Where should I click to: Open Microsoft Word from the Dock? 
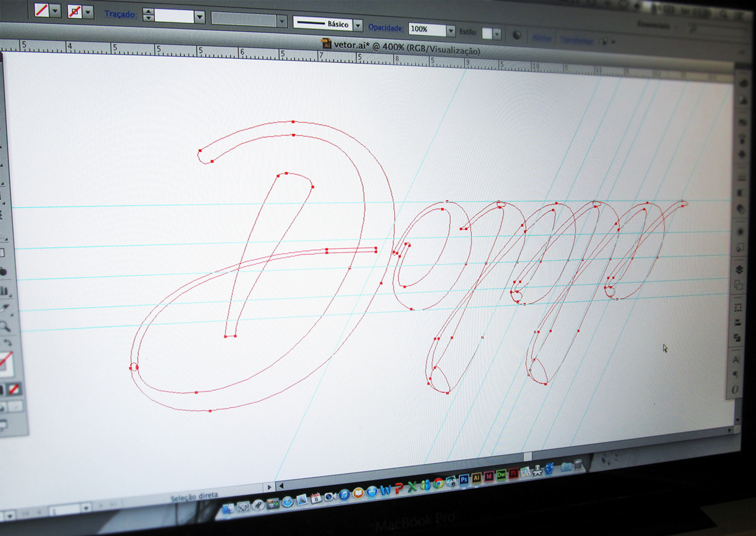coord(385,489)
